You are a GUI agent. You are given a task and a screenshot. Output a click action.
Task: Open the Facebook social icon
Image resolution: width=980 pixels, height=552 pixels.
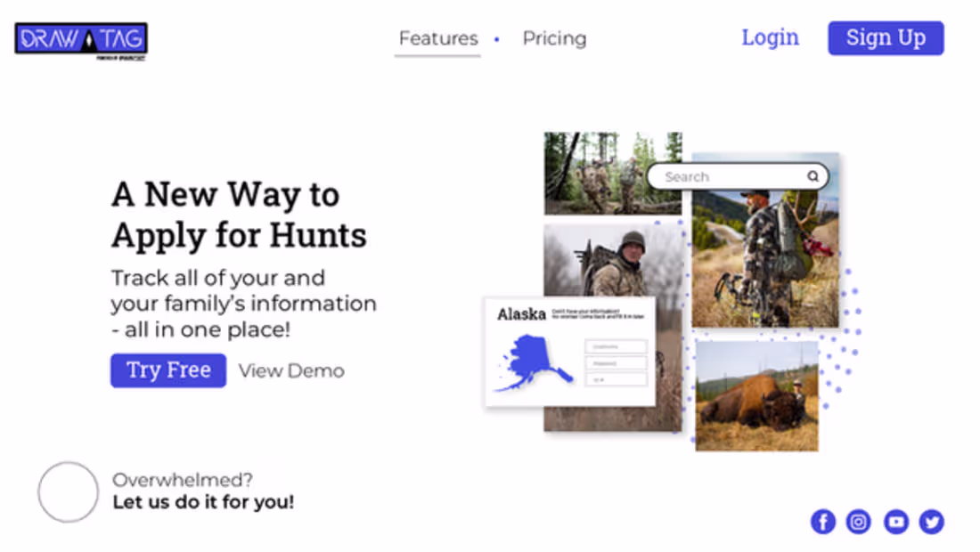click(822, 522)
